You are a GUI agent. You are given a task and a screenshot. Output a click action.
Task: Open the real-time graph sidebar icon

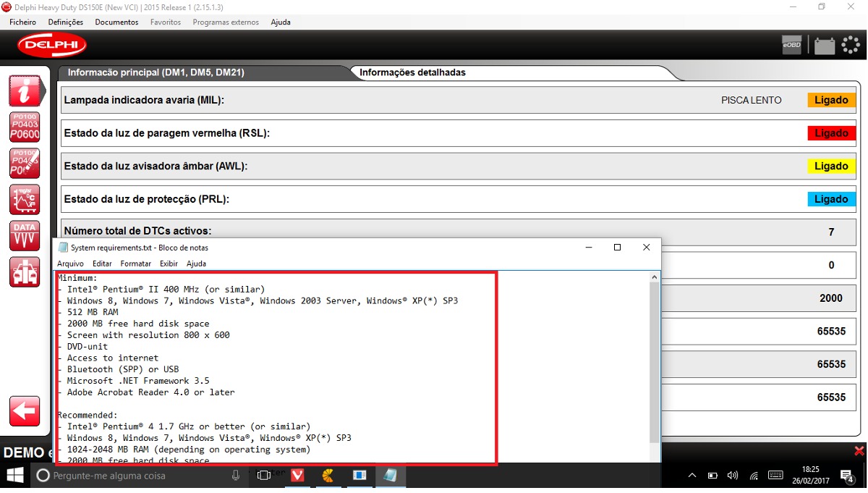25,200
